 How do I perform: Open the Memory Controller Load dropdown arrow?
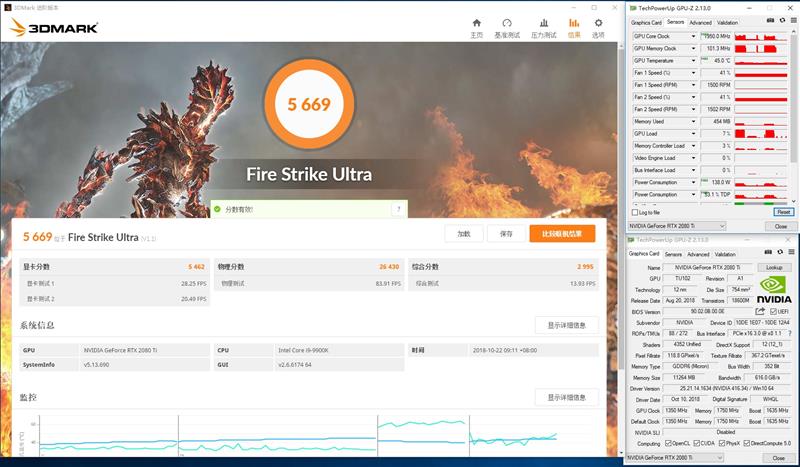(693, 146)
